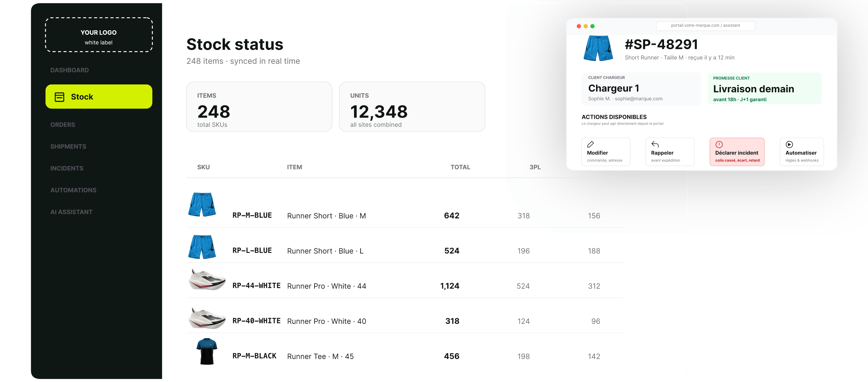Go to Orders in the sidebar
Viewport: 868px width, 382px height.
[63, 124]
